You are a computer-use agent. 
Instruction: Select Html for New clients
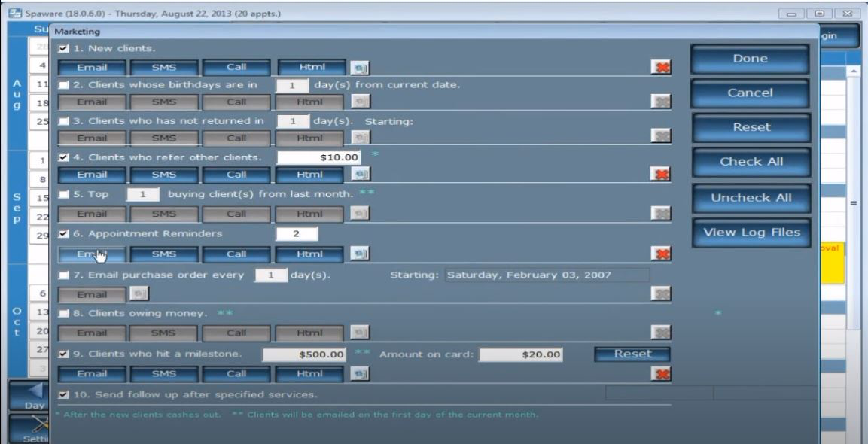tap(312, 68)
